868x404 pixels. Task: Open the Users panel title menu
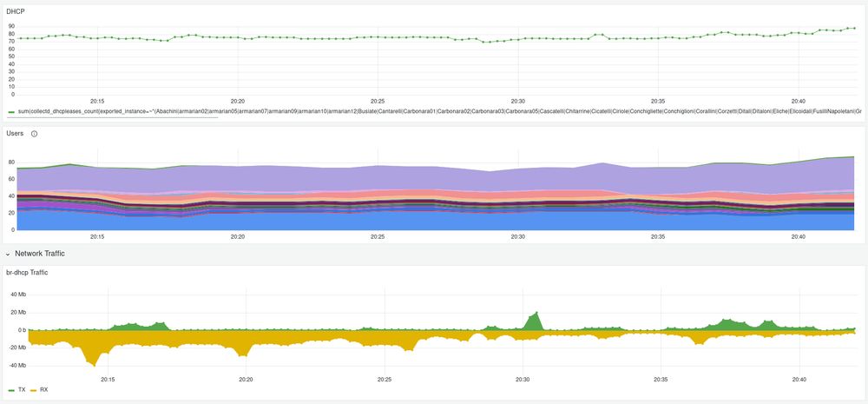15,134
